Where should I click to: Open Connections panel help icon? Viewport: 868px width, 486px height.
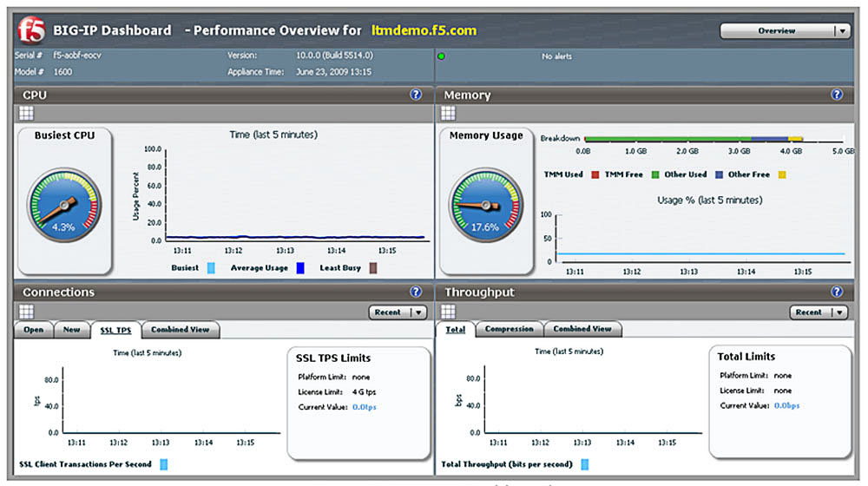point(416,292)
